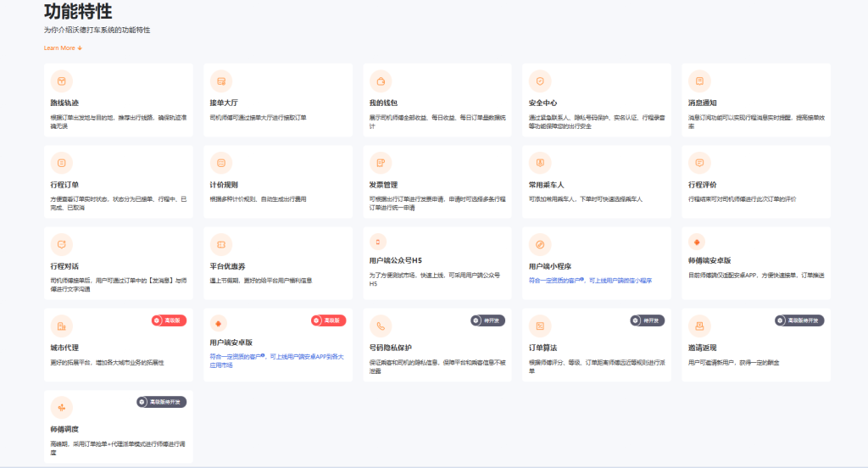Expand the Learn More link
868x468 pixels.
pos(63,48)
